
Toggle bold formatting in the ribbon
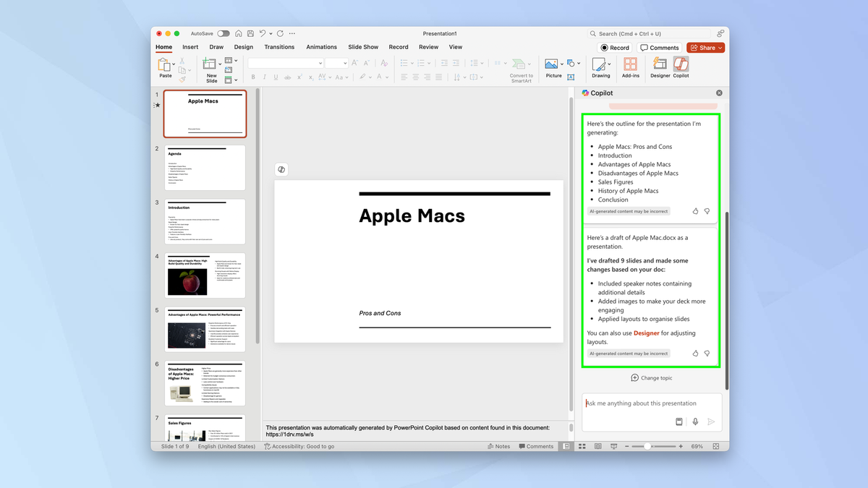point(252,77)
